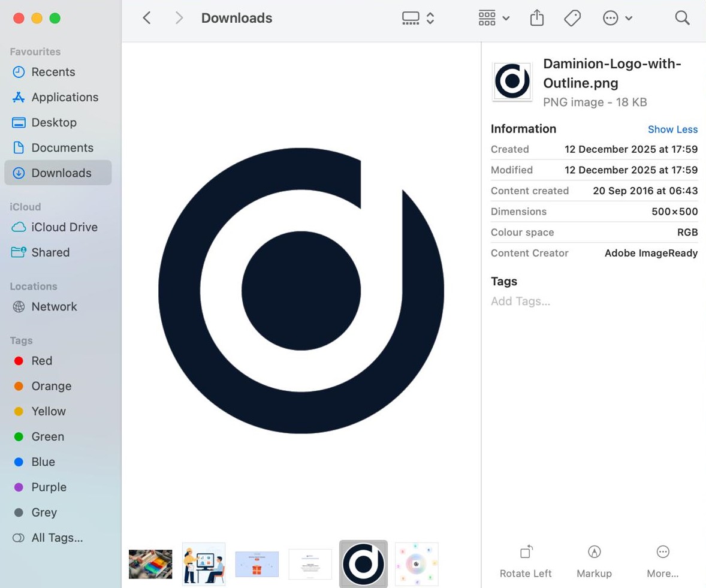Click the Add Tags… input field
The image size is (706, 588).
point(520,301)
